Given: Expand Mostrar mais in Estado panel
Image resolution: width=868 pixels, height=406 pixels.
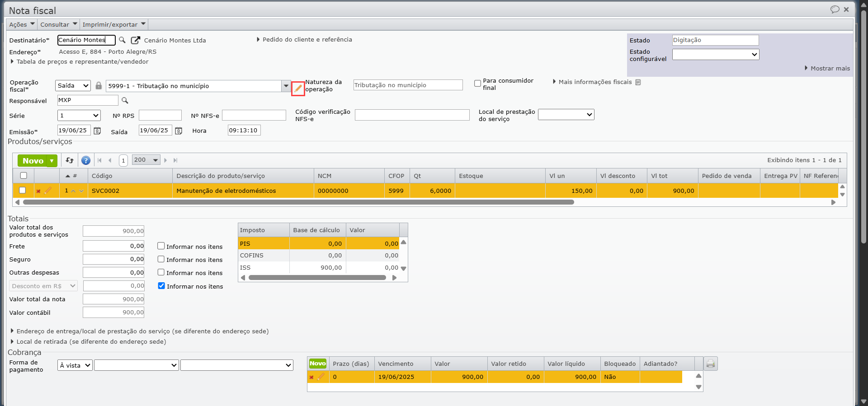Looking at the screenshot, I should click(x=827, y=69).
